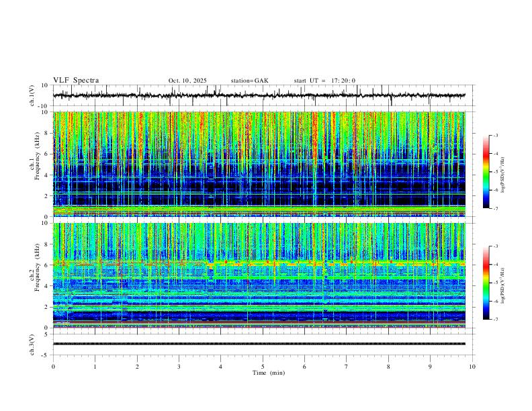Click the "-7" tick on ch.2 colorbar
This screenshot has height=411, width=532.
(496, 320)
